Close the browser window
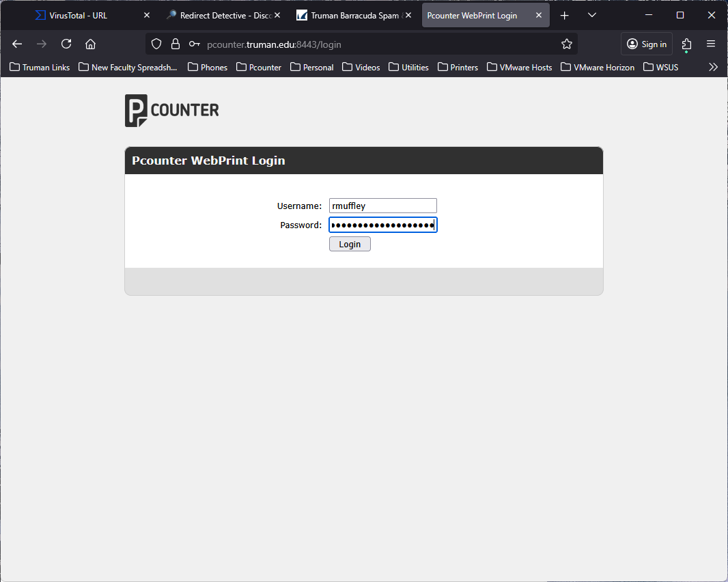The width and height of the screenshot is (728, 582). click(x=712, y=15)
